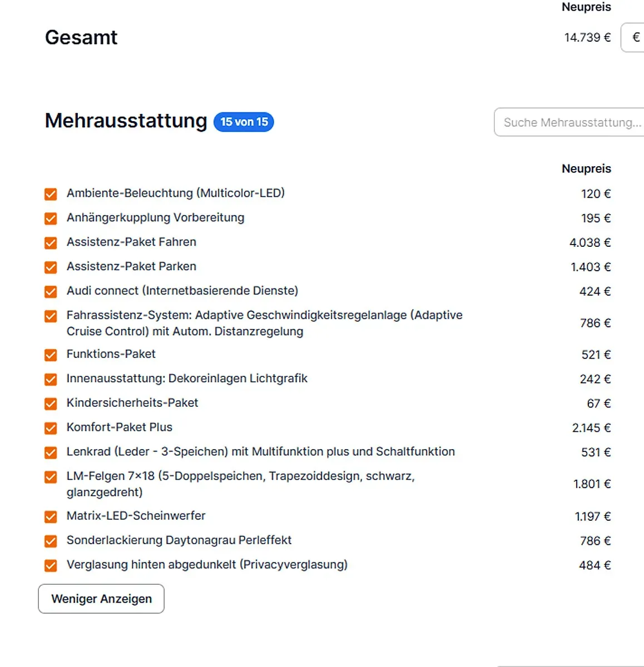Click the Komfort-Paket Plus label text

(x=120, y=427)
